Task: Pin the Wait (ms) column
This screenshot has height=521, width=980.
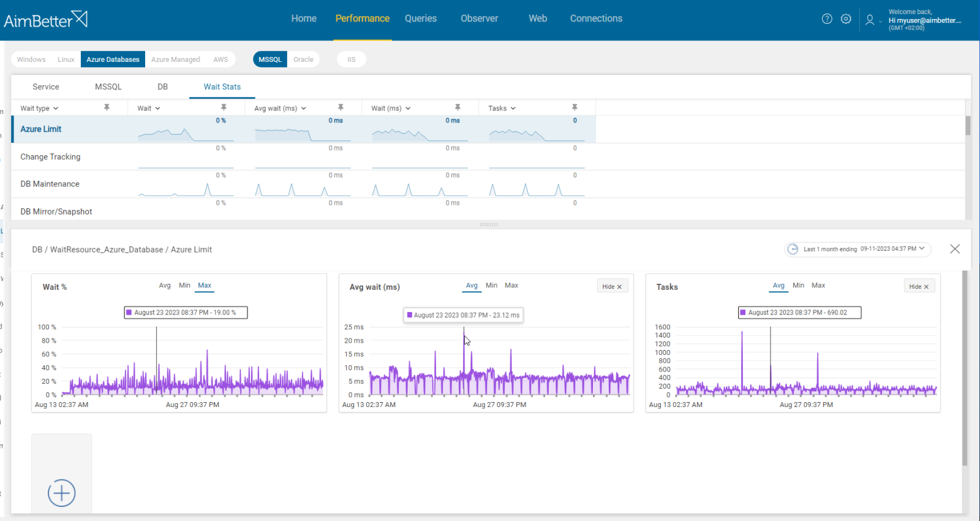Action: point(458,107)
